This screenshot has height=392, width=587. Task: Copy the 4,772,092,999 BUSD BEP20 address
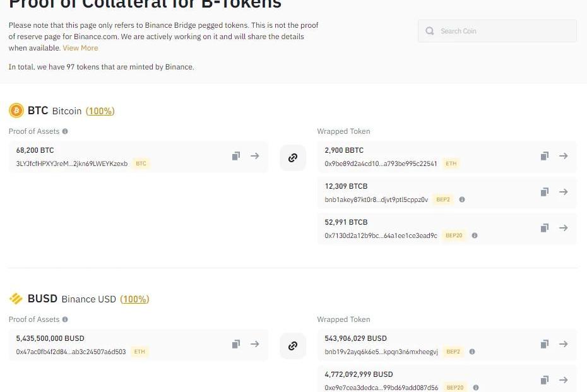(544, 380)
